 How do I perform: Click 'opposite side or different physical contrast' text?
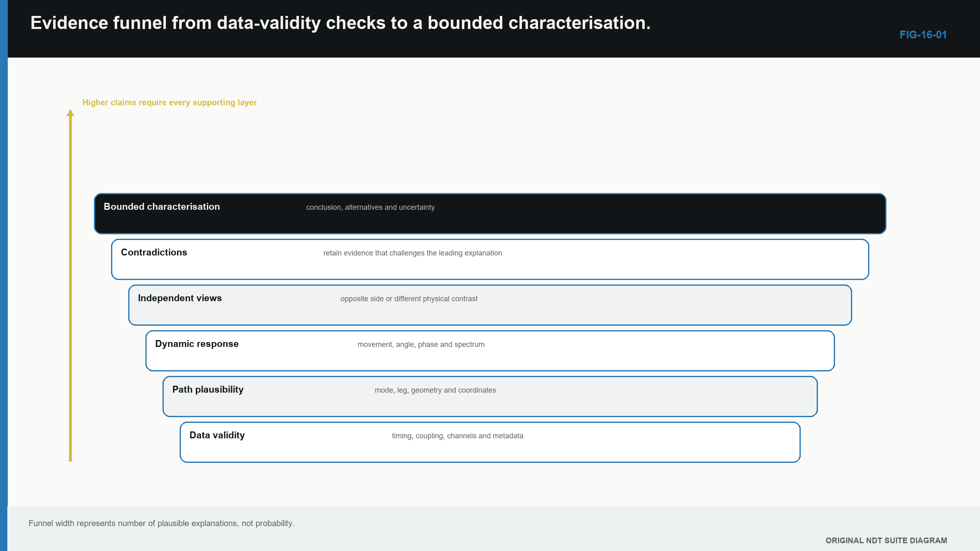pyautogui.click(x=409, y=299)
